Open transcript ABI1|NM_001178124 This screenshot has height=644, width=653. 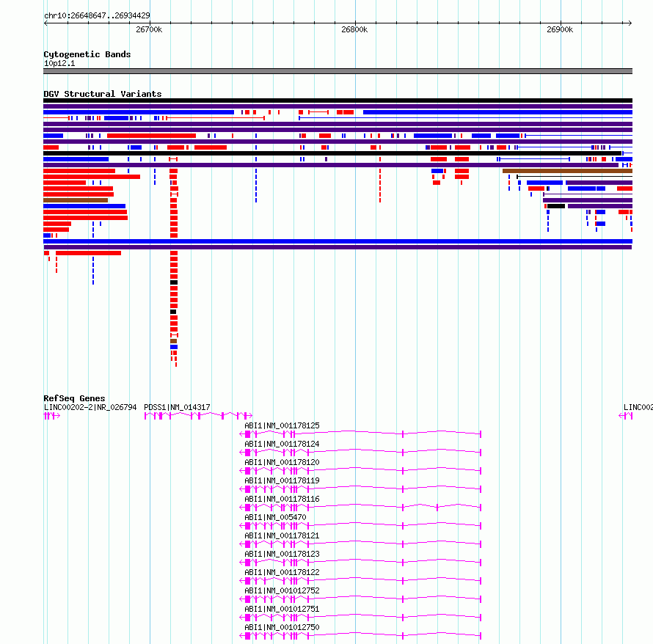(282, 444)
